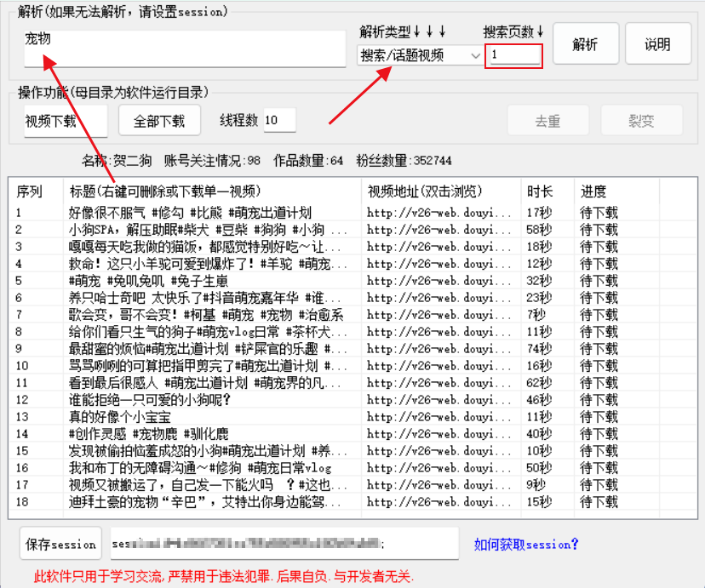
Task: Click the 去重 deduplicate button
Action: [x=548, y=121]
